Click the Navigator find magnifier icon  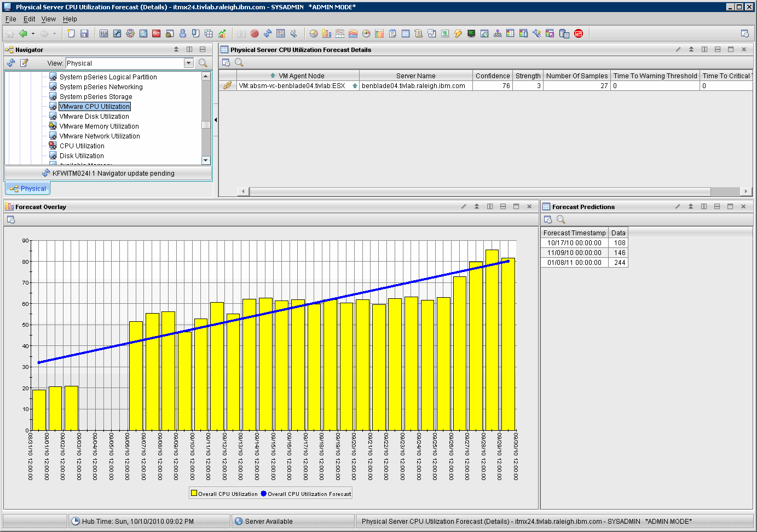click(x=203, y=63)
